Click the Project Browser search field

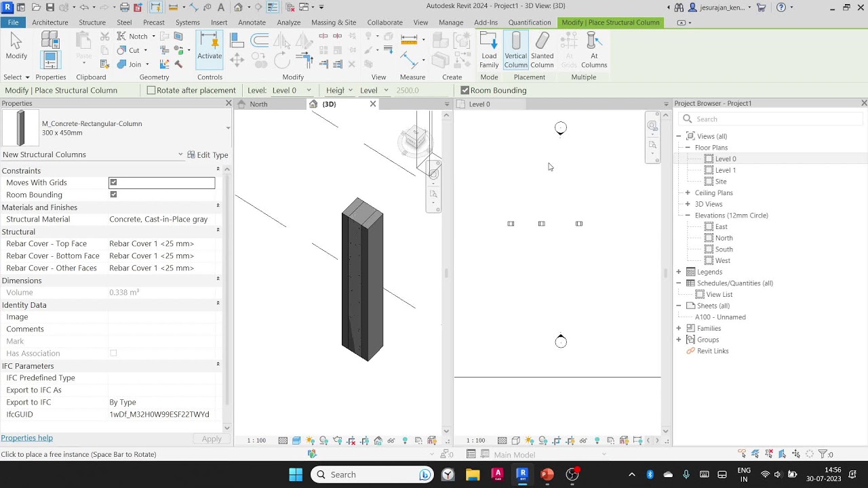point(770,119)
